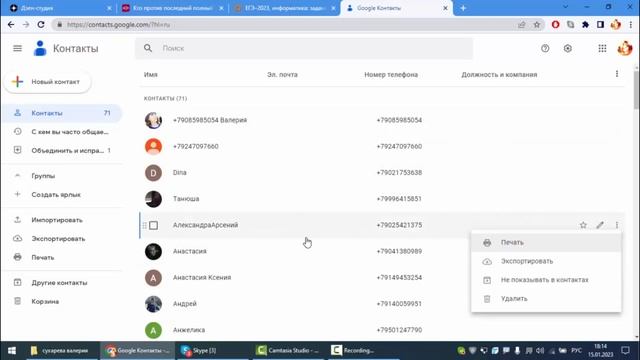Tick the checkbox for АлександраАрсений
640x360 pixels.
tap(153, 225)
